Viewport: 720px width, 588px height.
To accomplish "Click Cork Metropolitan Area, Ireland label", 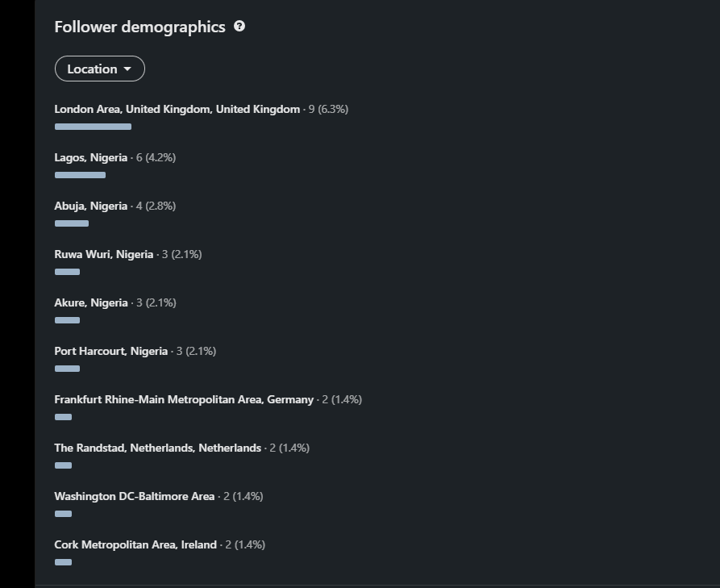I will [135, 544].
